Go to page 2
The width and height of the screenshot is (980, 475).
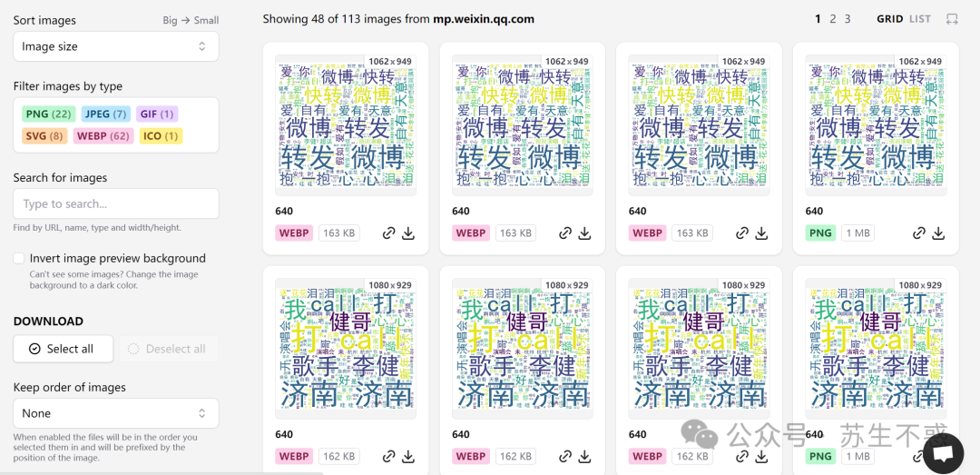832,19
